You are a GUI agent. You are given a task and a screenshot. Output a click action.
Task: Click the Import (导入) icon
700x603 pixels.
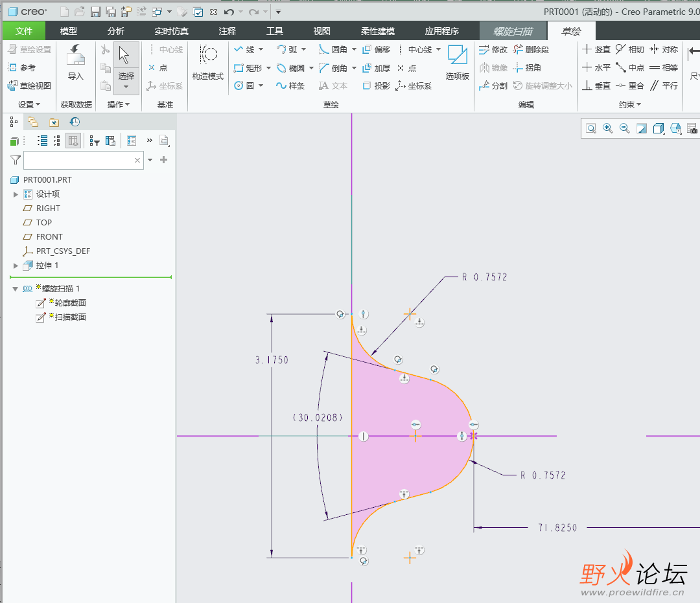(75, 62)
